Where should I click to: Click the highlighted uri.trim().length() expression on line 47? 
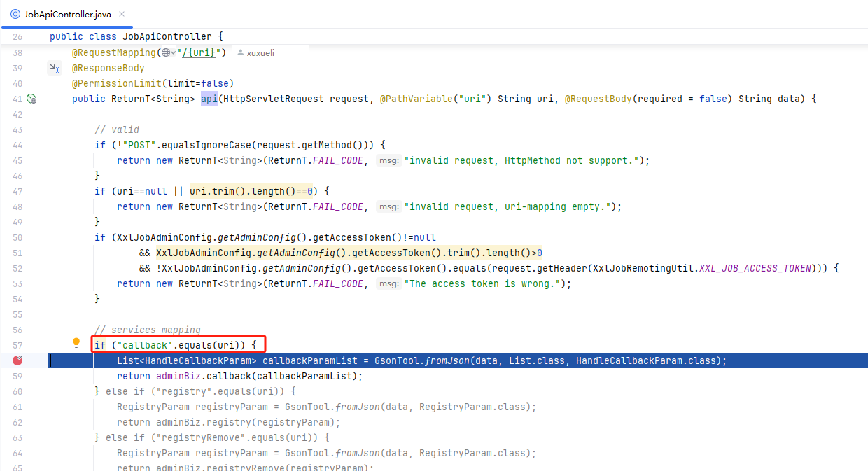coord(243,191)
